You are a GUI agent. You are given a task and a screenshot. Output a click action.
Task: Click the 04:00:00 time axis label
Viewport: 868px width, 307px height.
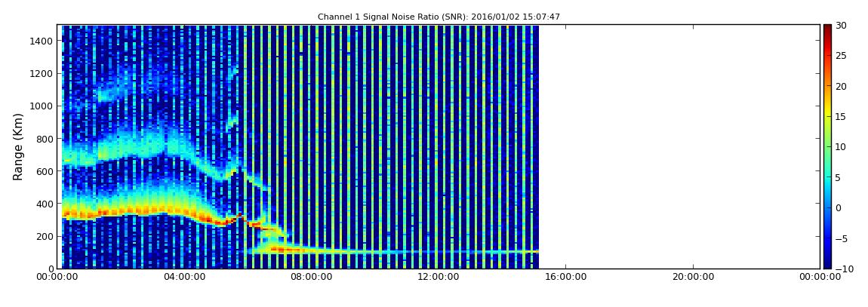pos(183,277)
